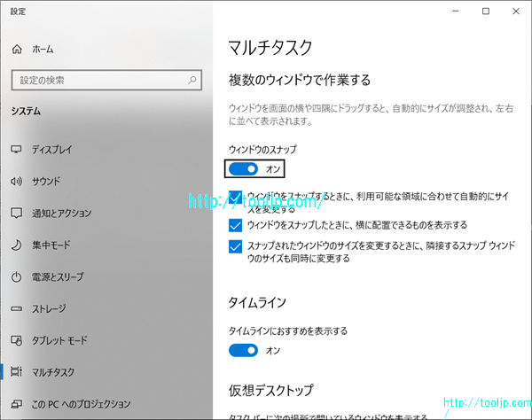Click the Sound speaker icon

click(x=16, y=182)
